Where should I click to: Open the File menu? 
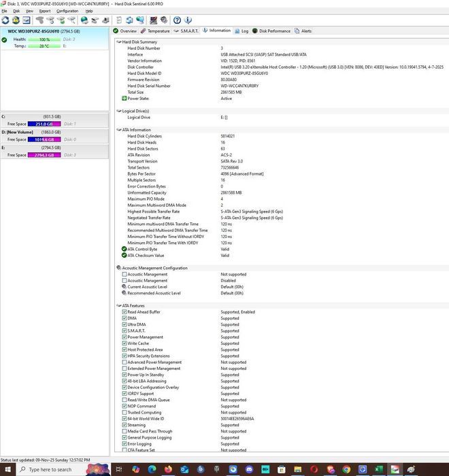4,11
